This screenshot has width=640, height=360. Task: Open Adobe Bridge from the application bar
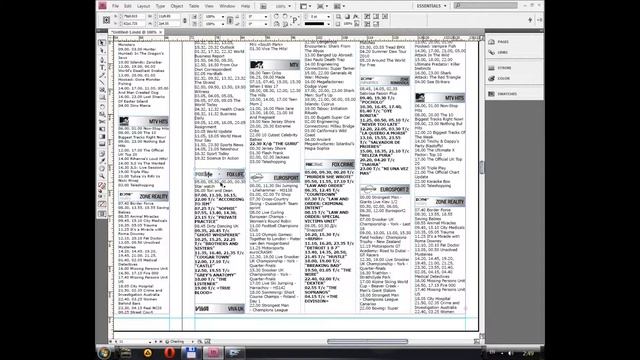(263, 6)
